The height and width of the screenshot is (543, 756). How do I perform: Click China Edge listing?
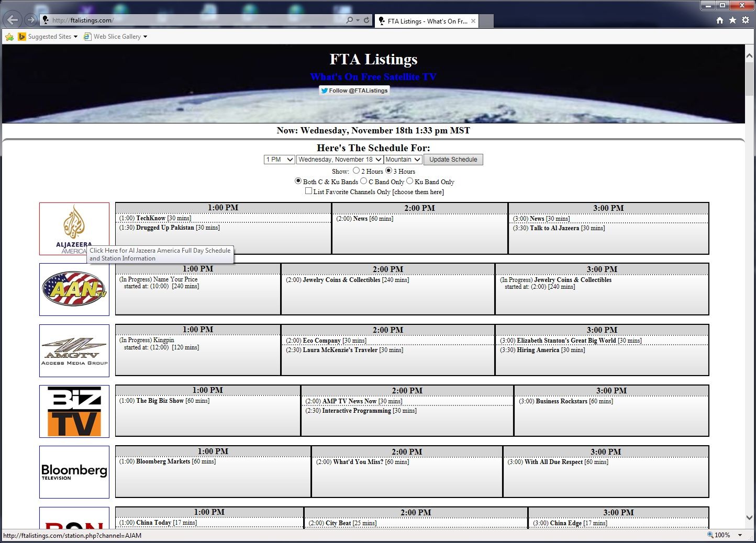(x=565, y=523)
